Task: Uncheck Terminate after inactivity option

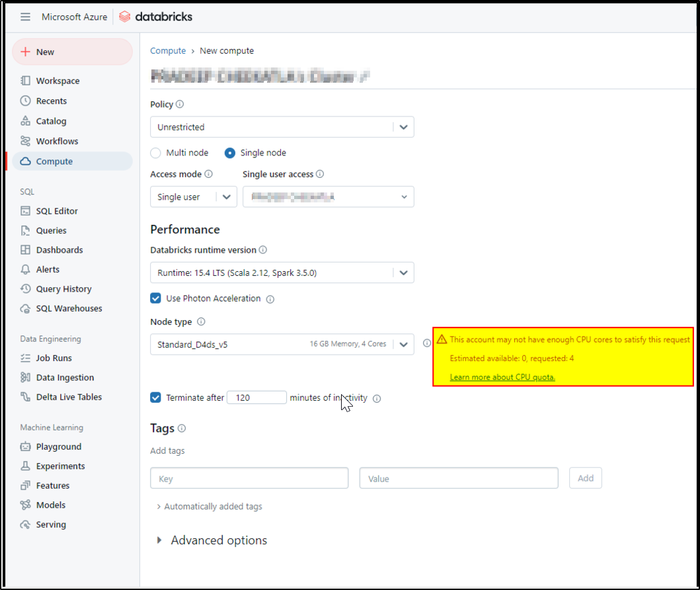Action: tap(155, 398)
